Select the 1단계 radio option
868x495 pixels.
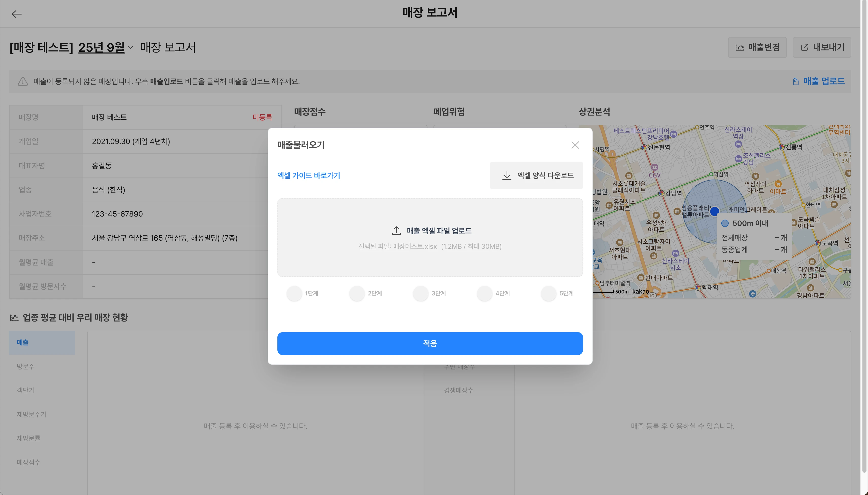coord(294,293)
